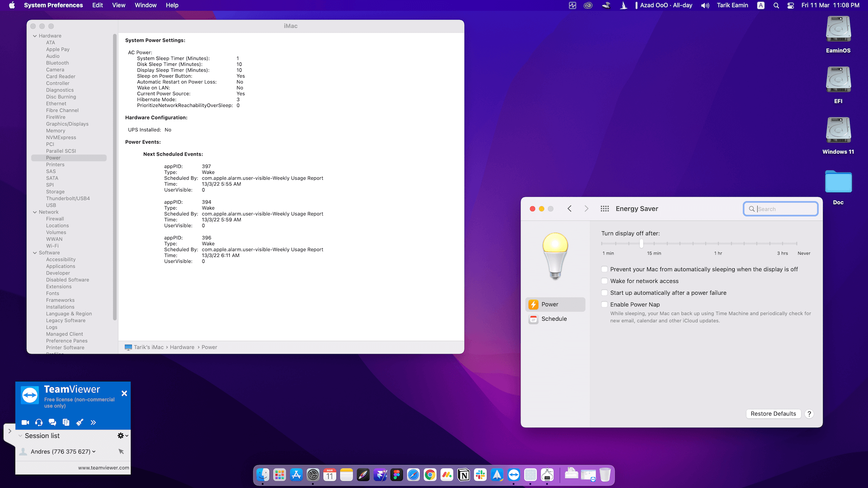The image size is (868, 488).
Task: Go back in Energy Saver window
Action: 570,209
